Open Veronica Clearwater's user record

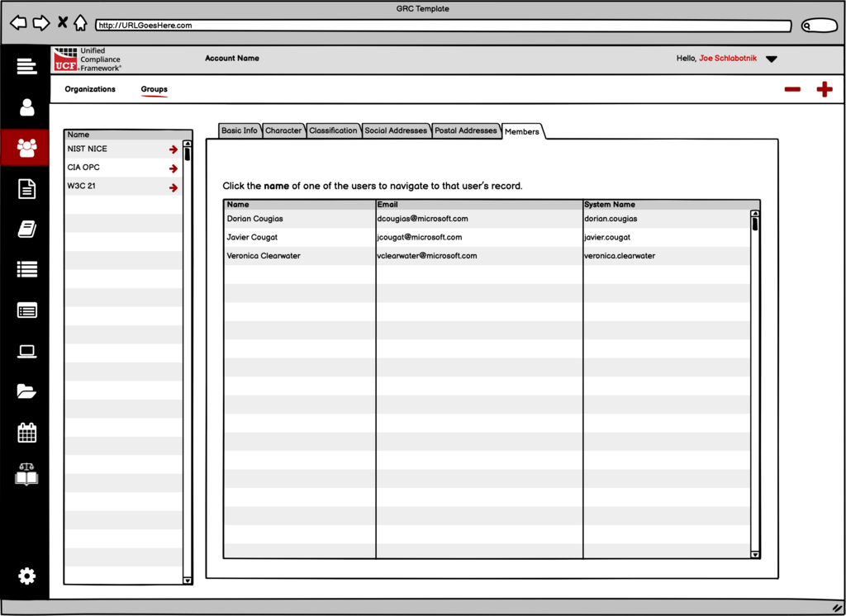click(x=264, y=256)
